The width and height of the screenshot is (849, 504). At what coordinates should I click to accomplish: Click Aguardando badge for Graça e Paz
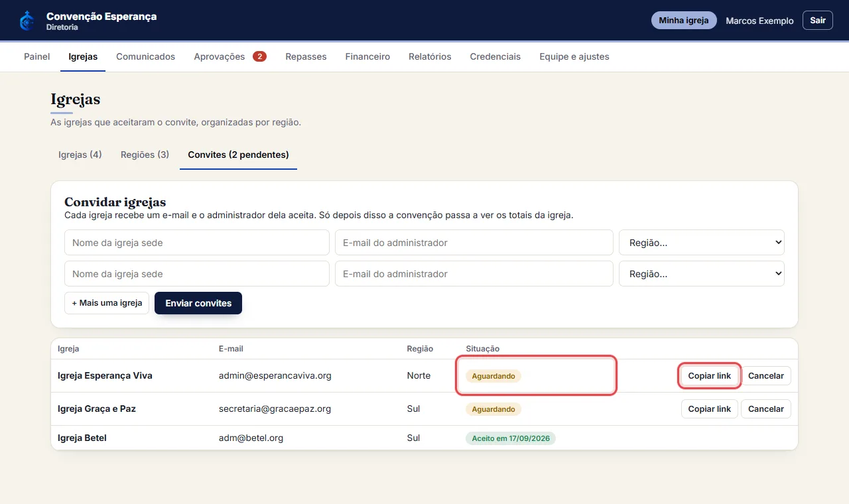tap(493, 409)
